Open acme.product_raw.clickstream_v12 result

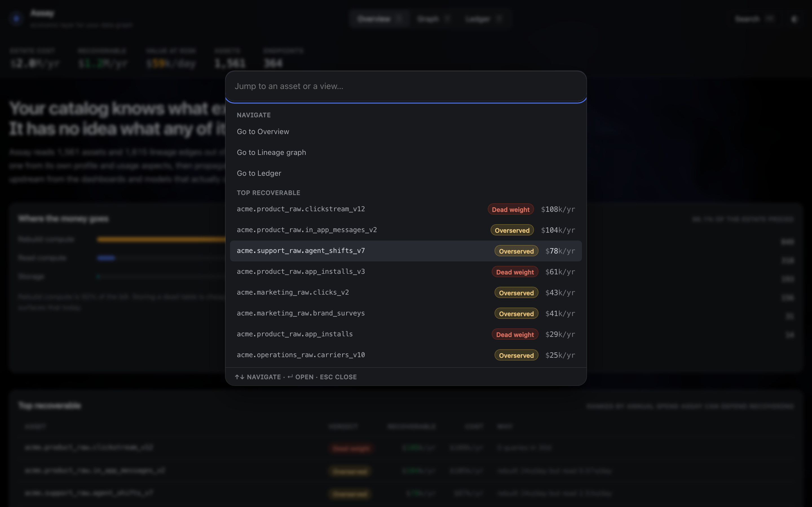(x=406, y=209)
